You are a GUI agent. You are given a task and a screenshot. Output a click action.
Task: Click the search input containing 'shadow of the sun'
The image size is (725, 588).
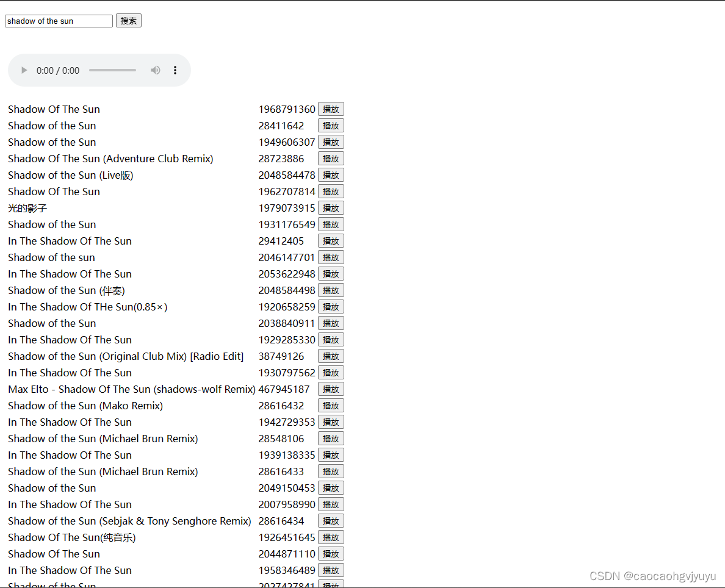(x=59, y=21)
